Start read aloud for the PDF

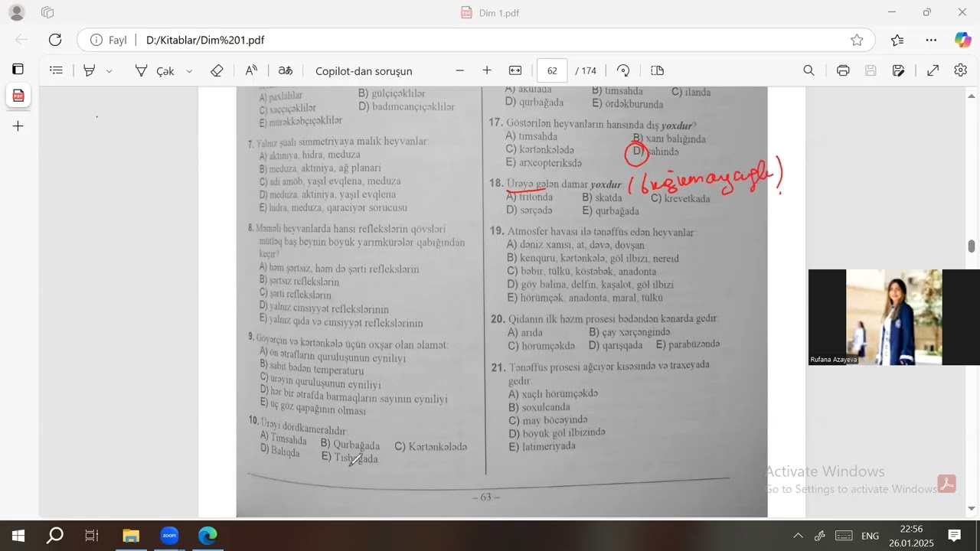tap(251, 70)
